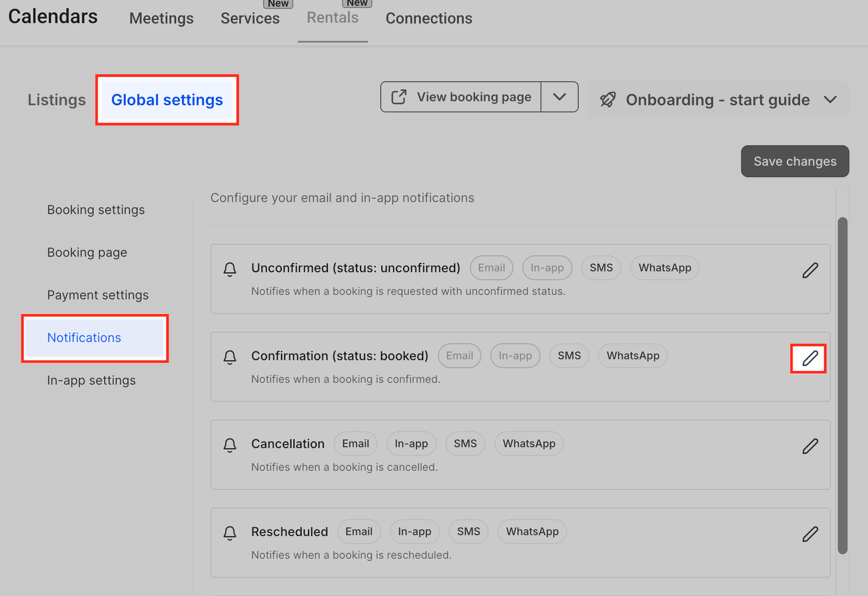Image resolution: width=868 pixels, height=596 pixels.
Task: Toggle SMS chip for Unconfirmed notification
Action: [x=601, y=268]
